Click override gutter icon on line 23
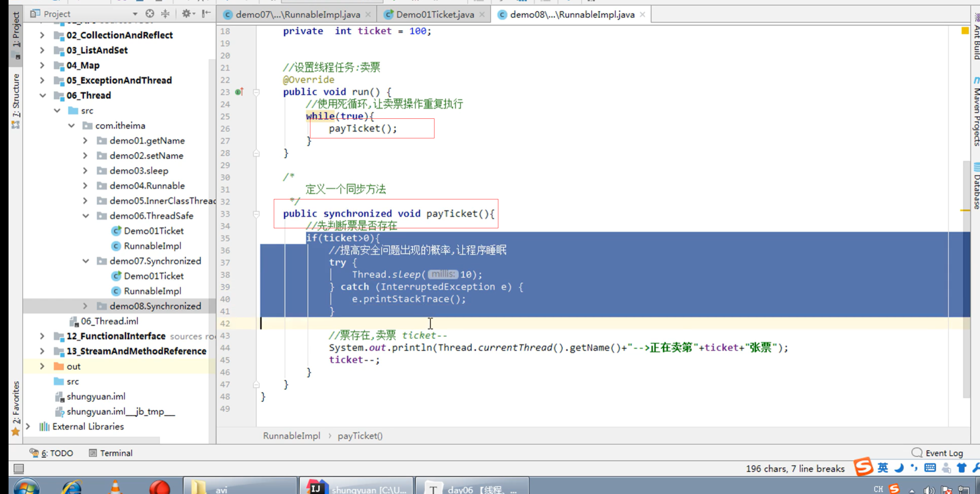Image resolution: width=980 pixels, height=494 pixels. [239, 92]
